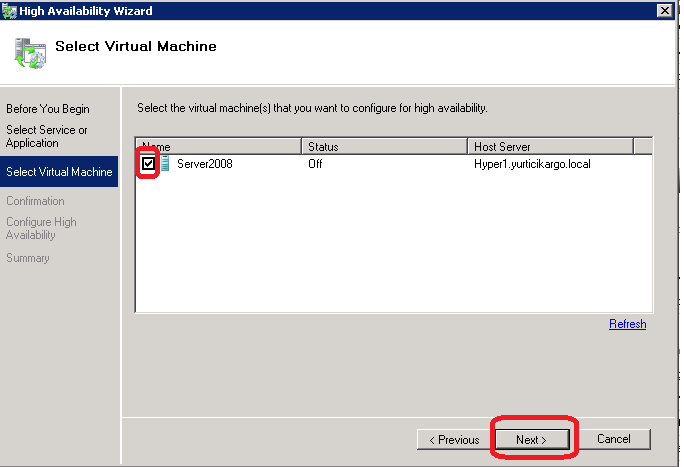Click the Server2008 virtual machine icon

[166, 164]
